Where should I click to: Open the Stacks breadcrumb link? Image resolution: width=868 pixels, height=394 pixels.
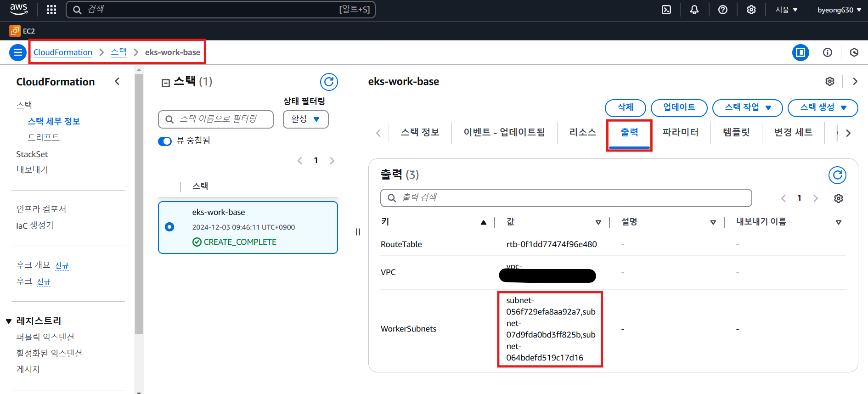pos(118,52)
